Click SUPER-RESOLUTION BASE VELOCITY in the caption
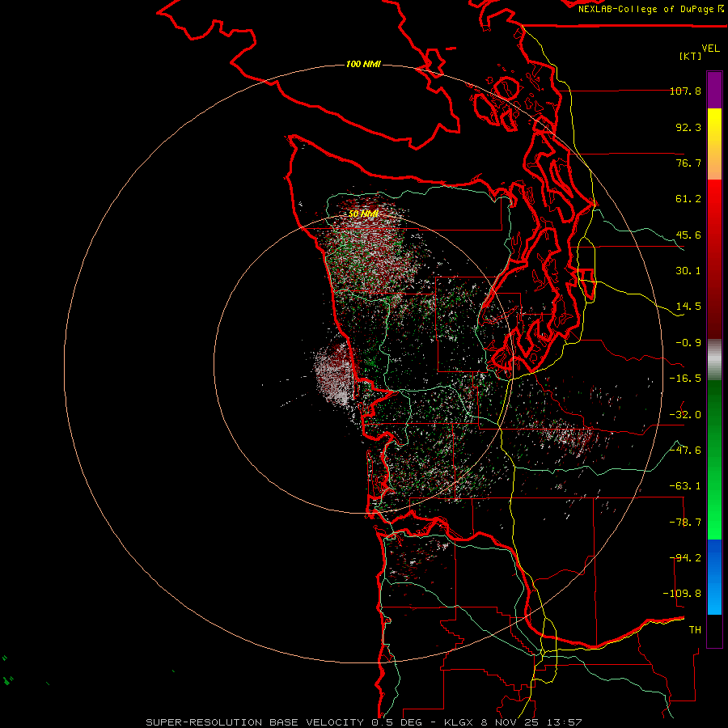This screenshot has width=728, height=728. (255, 722)
